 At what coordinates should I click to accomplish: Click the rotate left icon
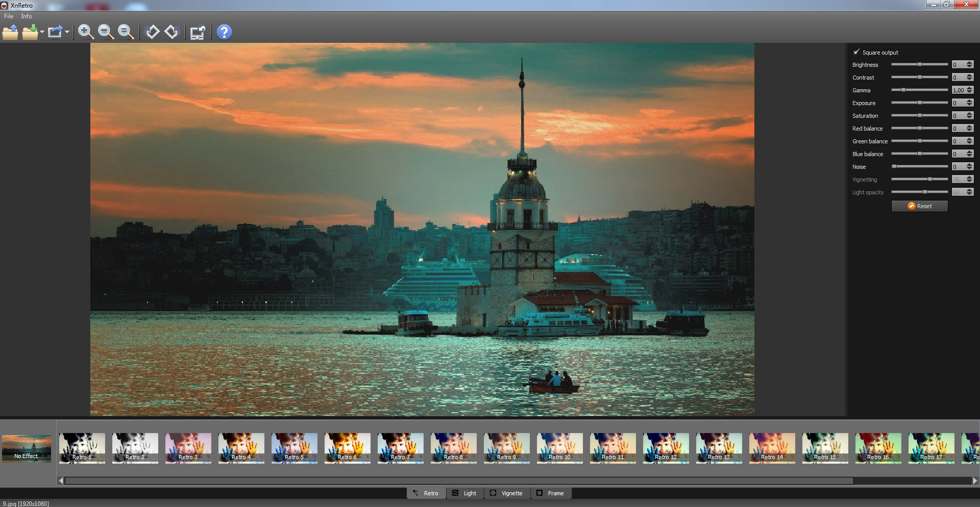152,32
